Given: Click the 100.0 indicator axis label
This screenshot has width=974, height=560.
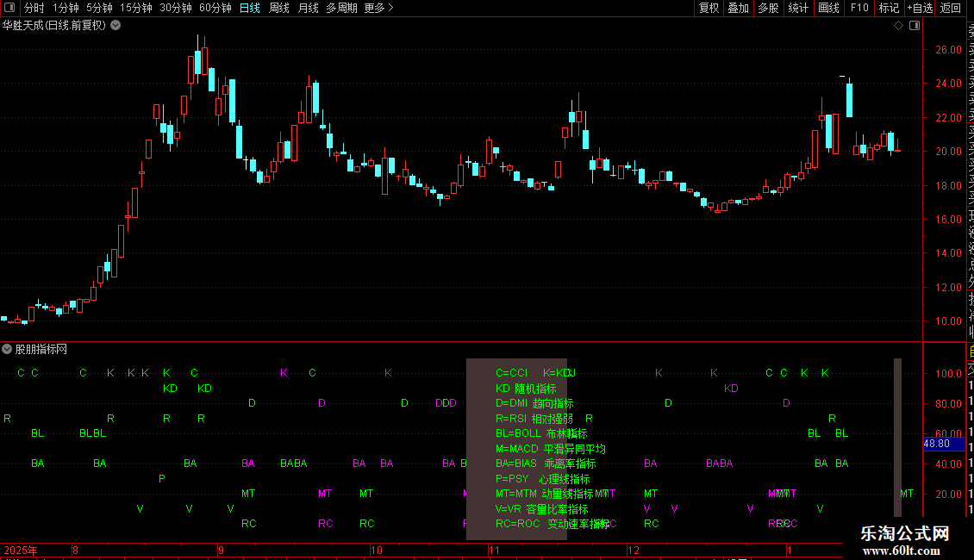Looking at the screenshot, I should [948, 374].
